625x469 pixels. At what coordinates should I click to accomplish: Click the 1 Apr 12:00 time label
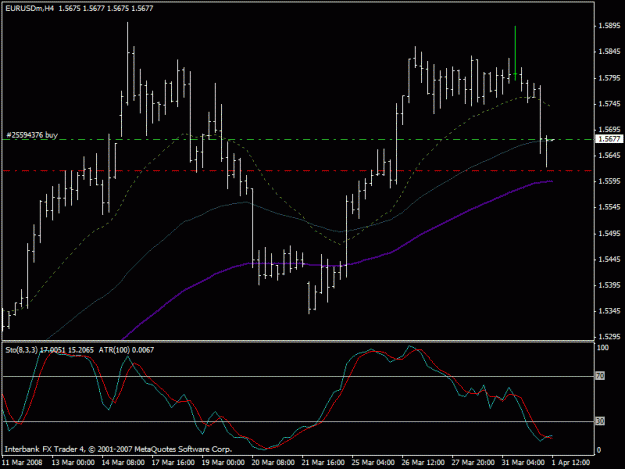(x=571, y=462)
